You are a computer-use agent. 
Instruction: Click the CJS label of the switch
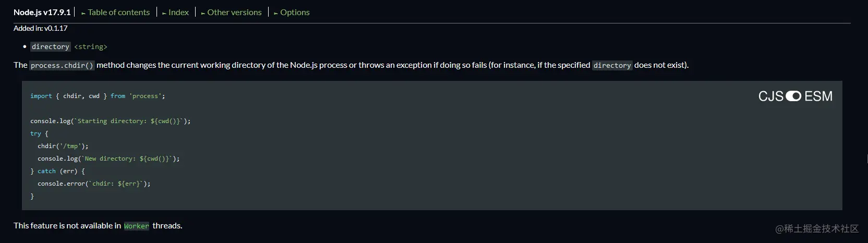tap(770, 96)
